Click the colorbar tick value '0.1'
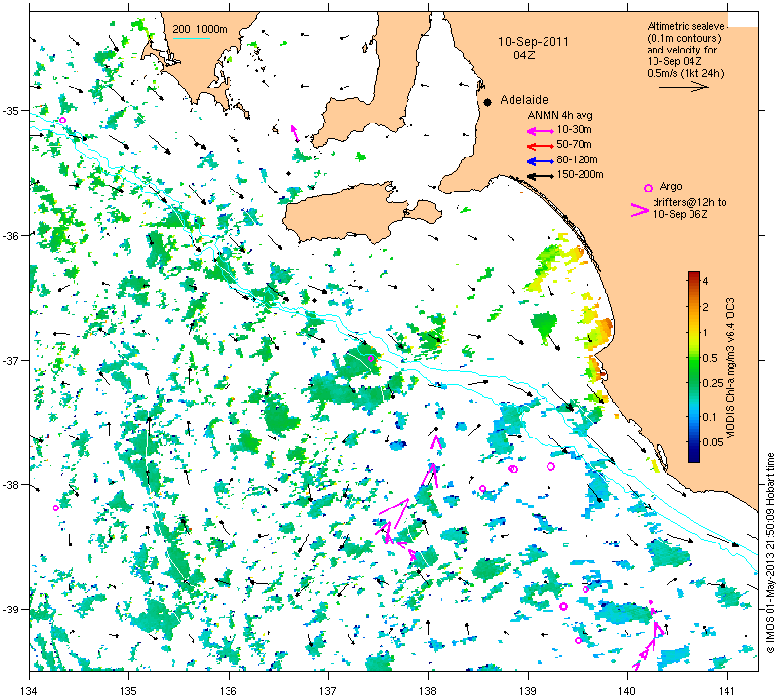This screenshot has width=778, height=700. 710,417
